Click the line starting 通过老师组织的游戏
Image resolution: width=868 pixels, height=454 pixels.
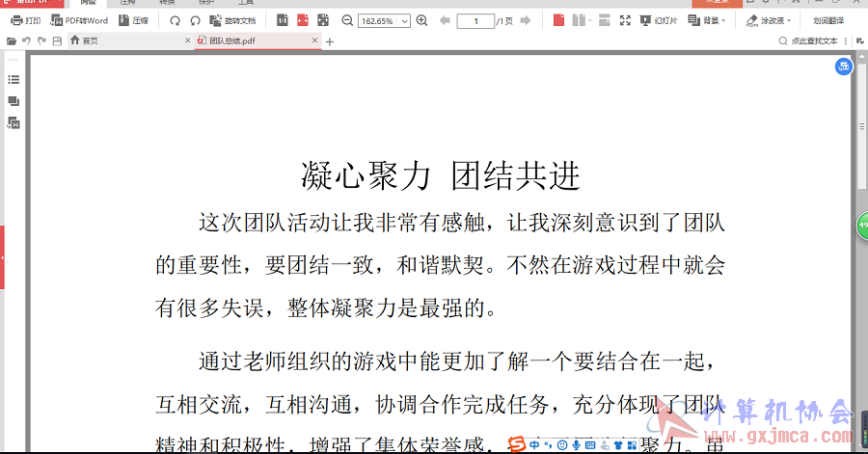(x=457, y=361)
